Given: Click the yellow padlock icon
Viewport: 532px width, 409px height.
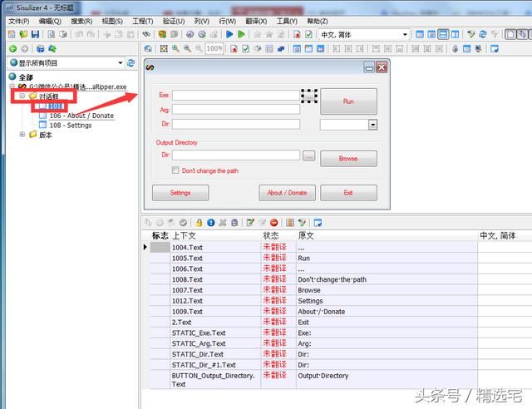Looking at the screenshot, I should pos(199,223).
